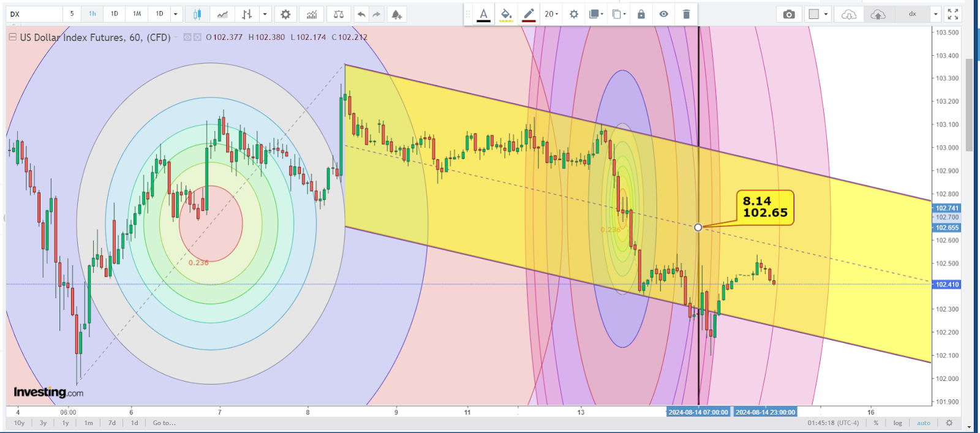Open the timezone menu 01:45:18 (UTC-4)

pos(833,423)
